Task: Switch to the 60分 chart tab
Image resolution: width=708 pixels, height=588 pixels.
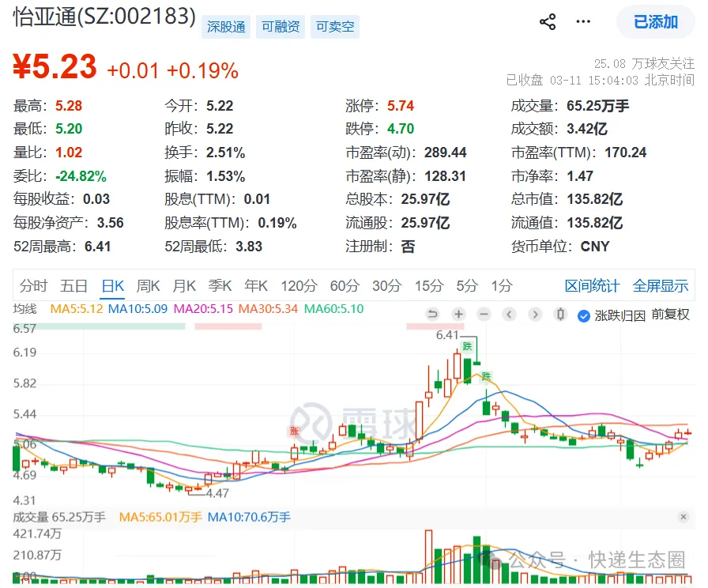Action: click(x=345, y=286)
